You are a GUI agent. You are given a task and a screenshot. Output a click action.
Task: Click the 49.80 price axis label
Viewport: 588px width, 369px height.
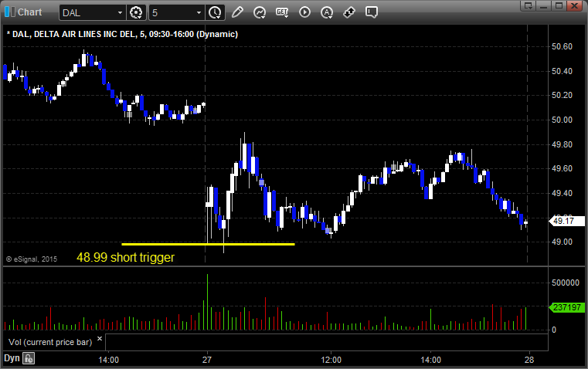click(x=562, y=144)
